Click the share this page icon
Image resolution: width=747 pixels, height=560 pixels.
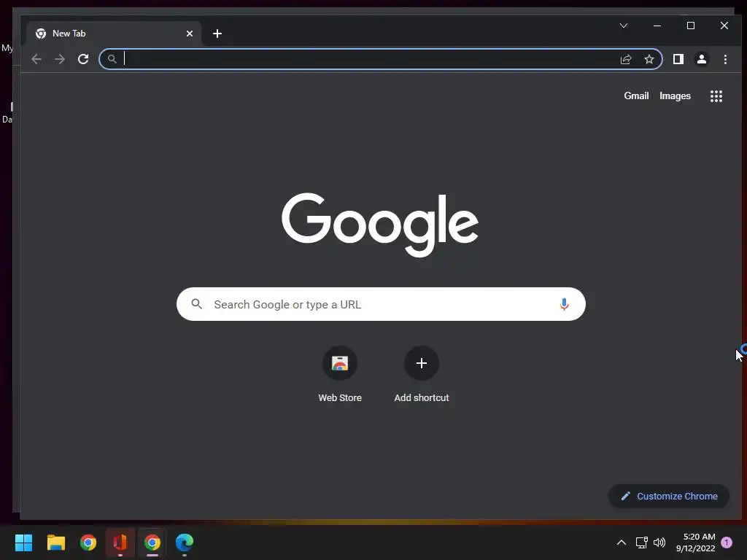[626, 59]
